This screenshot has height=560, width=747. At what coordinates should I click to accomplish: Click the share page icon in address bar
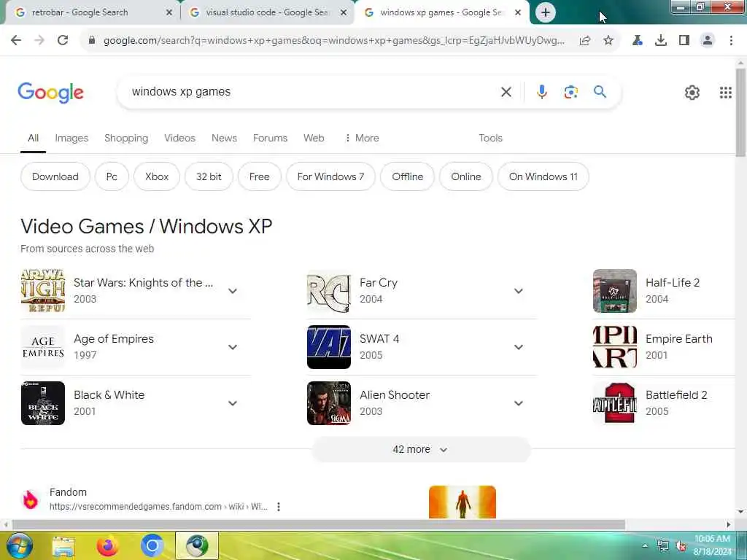click(x=585, y=41)
